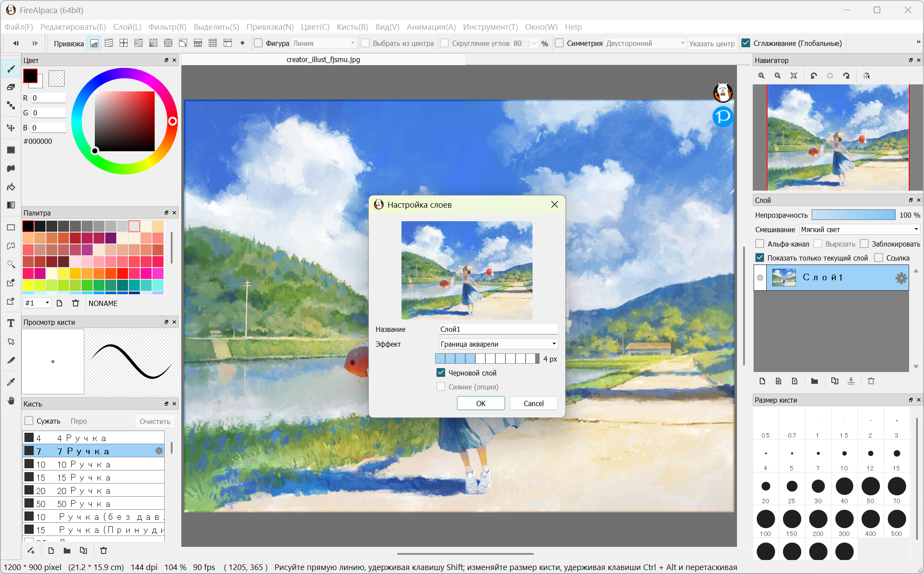Open the Фигура shape dropdown

[323, 43]
